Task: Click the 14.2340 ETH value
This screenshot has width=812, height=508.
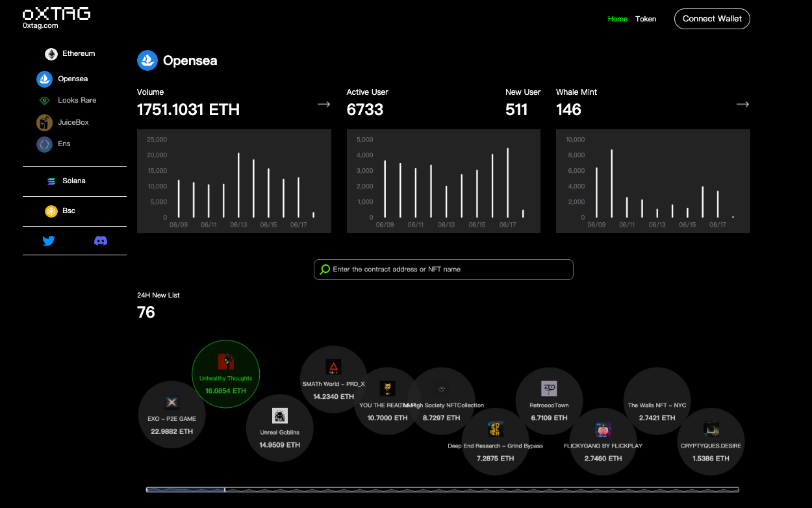Action: tap(333, 396)
